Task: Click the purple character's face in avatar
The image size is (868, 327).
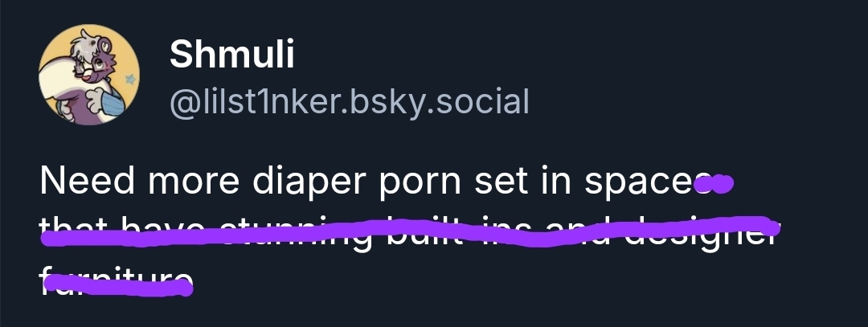Action: (x=100, y=67)
